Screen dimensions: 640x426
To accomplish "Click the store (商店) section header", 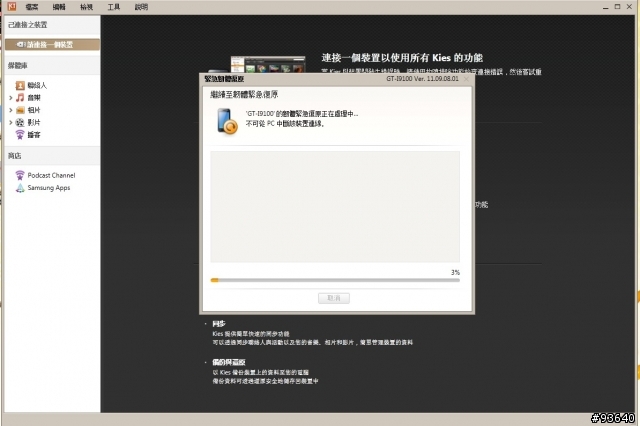I will pos(52,155).
